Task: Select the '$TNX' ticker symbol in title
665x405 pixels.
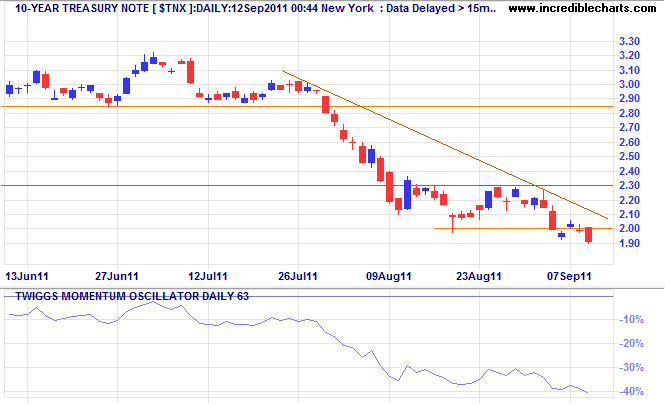Action: click(173, 8)
